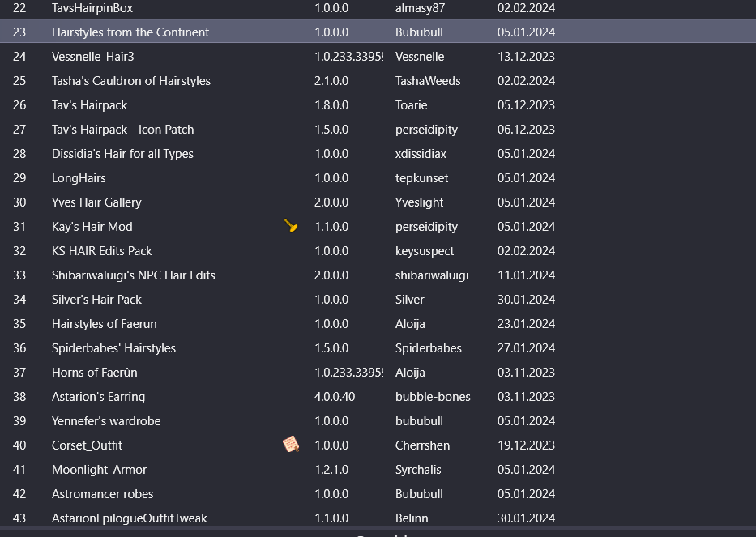The height and width of the screenshot is (537, 756).
Task: Select the LongHairs mod
Action: 79,178
